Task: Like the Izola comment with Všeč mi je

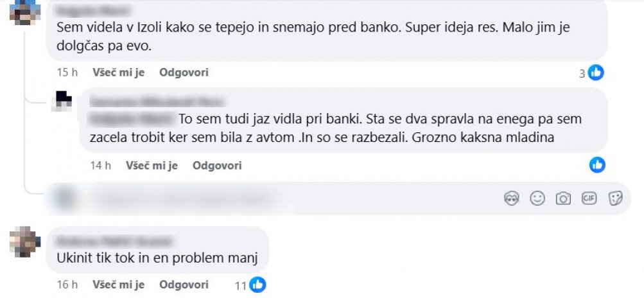Action: (118, 73)
